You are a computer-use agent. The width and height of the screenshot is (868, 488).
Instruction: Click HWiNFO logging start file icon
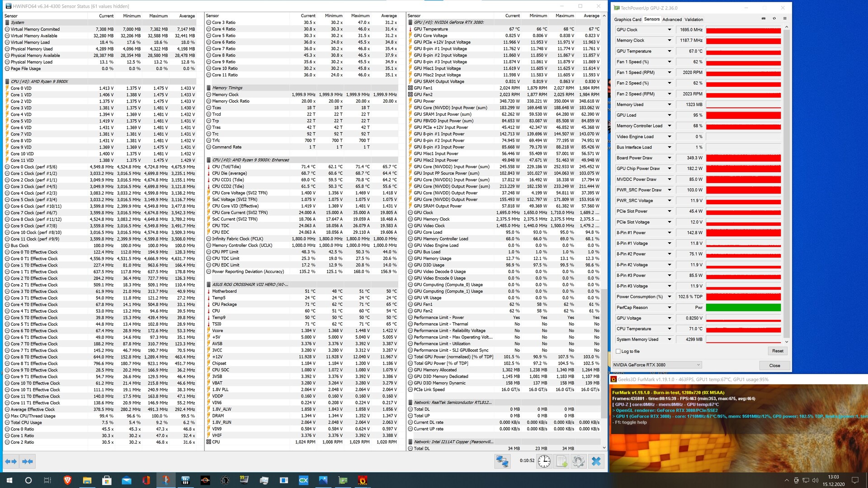point(561,461)
